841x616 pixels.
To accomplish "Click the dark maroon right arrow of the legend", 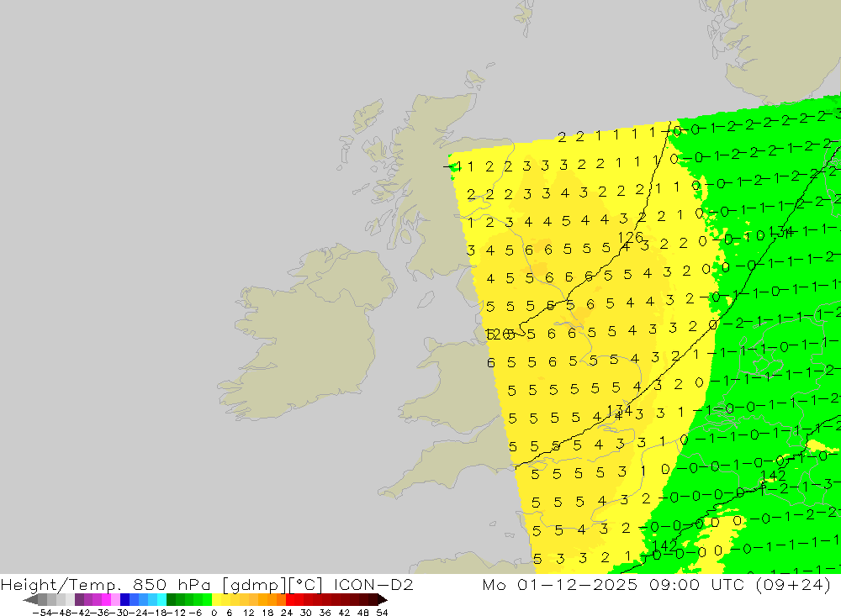I will click(x=382, y=599).
